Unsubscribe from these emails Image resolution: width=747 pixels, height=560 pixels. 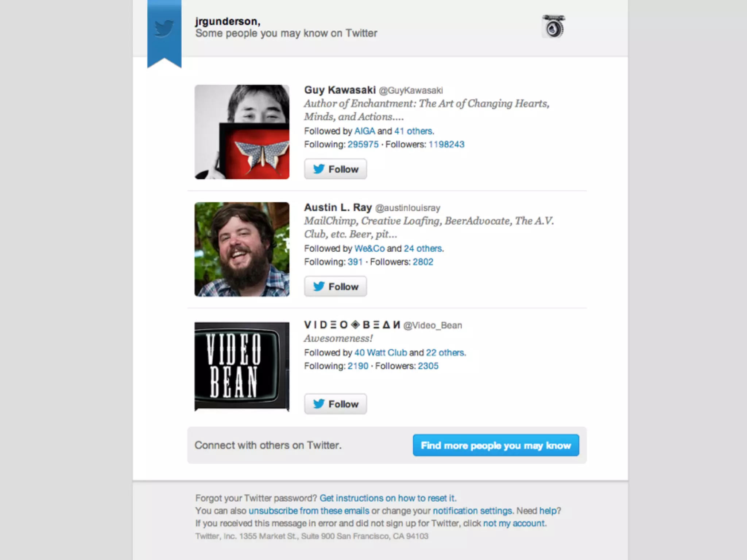[309, 511]
